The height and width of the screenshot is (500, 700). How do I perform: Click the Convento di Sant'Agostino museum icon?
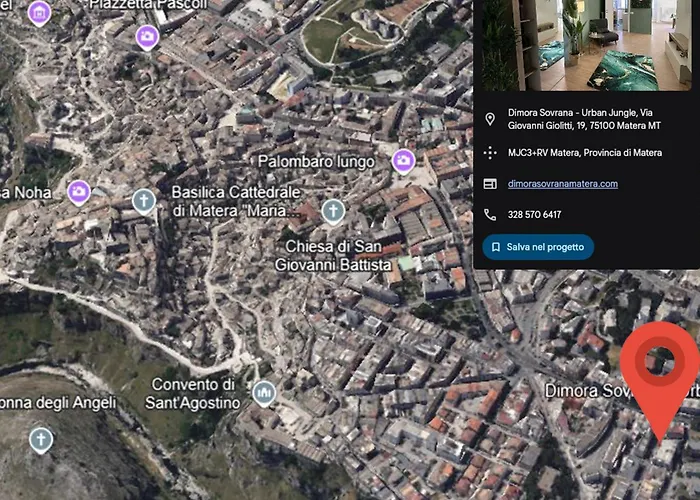tap(264, 391)
